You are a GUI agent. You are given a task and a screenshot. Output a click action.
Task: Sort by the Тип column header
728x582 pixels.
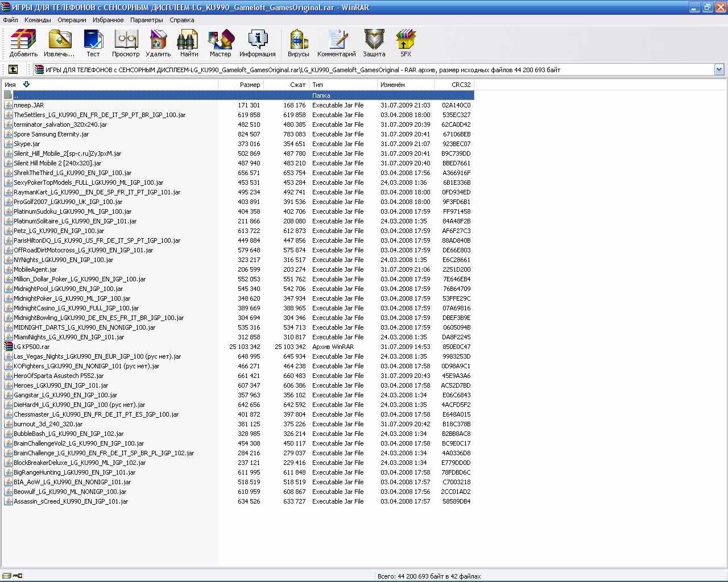coord(343,85)
